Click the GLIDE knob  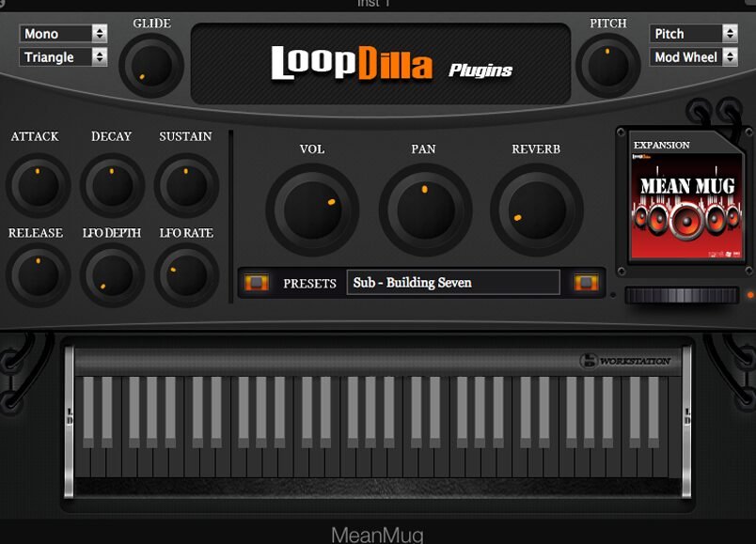tap(151, 66)
